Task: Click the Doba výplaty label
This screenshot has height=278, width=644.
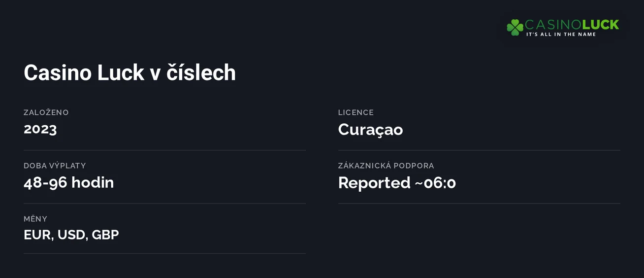Action: pos(55,166)
